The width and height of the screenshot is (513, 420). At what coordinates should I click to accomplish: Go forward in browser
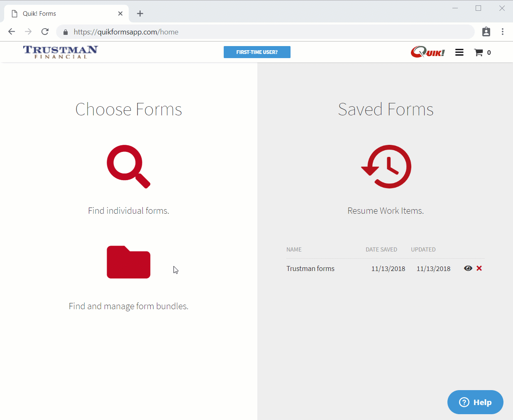click(x=28, y=32)
